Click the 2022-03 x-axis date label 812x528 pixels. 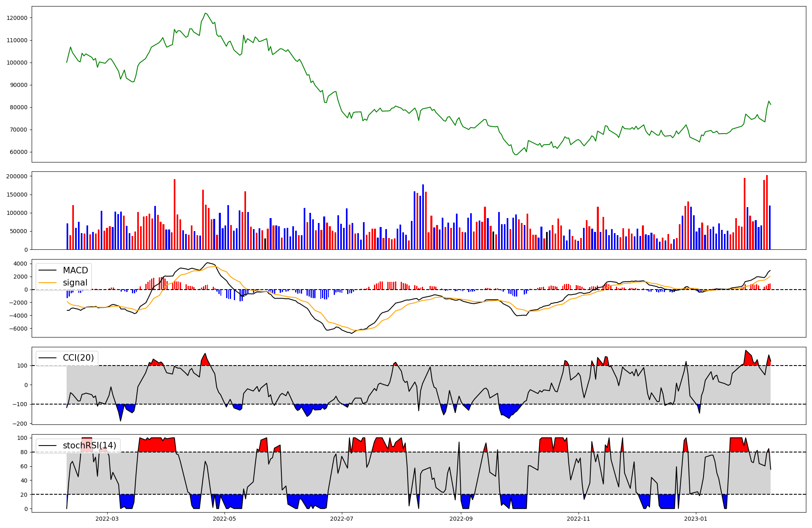[107, 519]
